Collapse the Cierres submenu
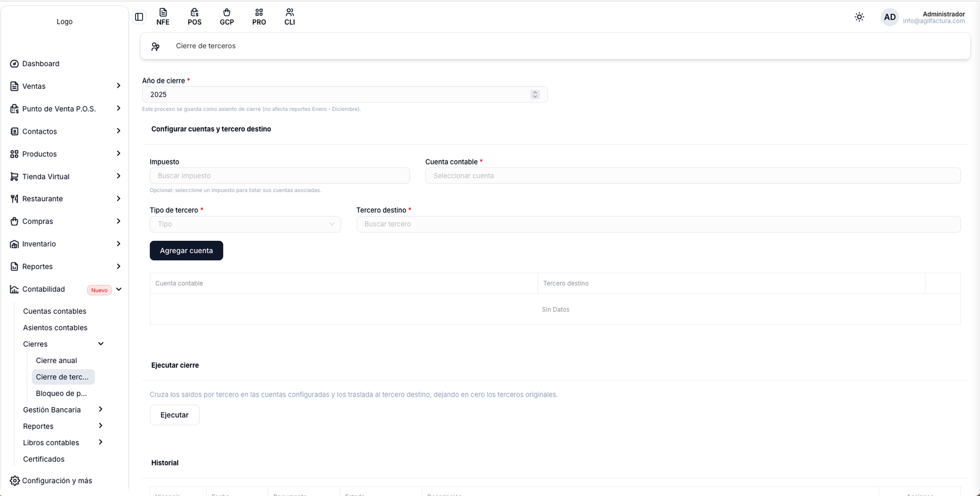Viewport: 980px width, 496px height. pyautogui.click(x=101, y=344)
